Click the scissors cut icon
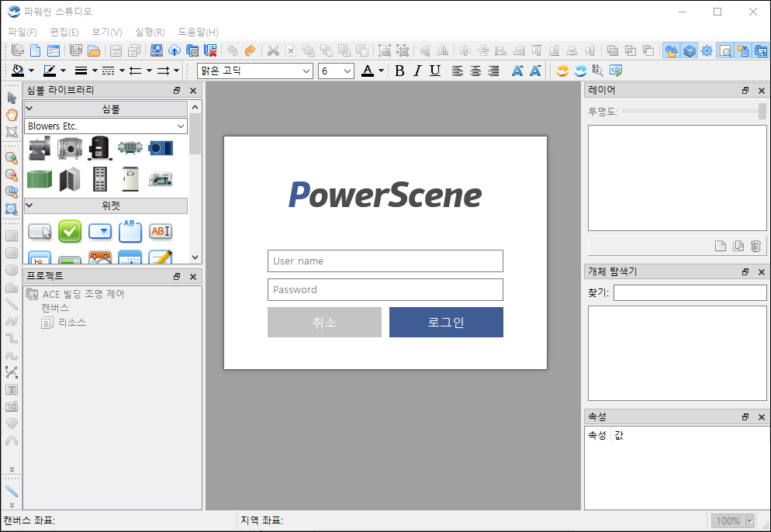Viewport: 771px width, 532px height. (273, 50)
